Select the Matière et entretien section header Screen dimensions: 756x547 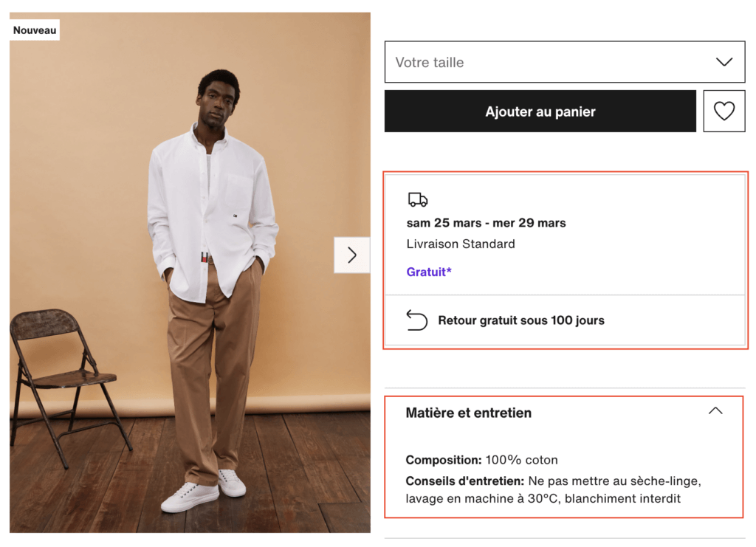tap(468, 413)
